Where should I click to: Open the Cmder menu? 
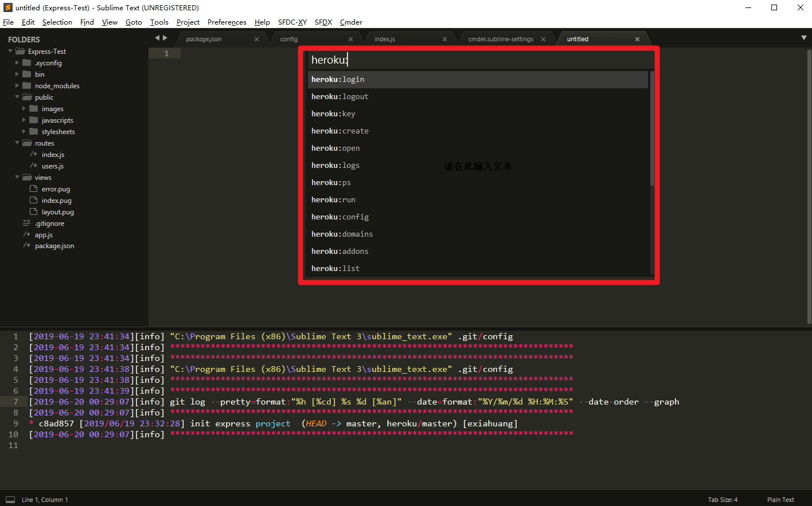pyautogui.click(x=351, y=22)
